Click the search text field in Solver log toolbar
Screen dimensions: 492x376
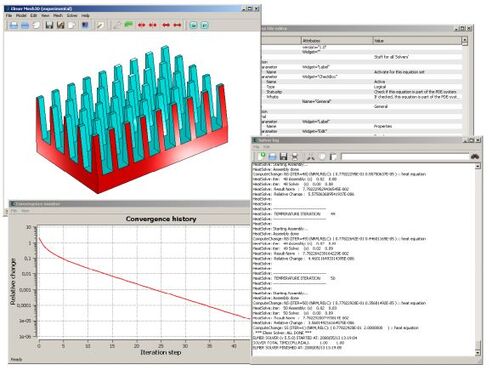(405, 157)
